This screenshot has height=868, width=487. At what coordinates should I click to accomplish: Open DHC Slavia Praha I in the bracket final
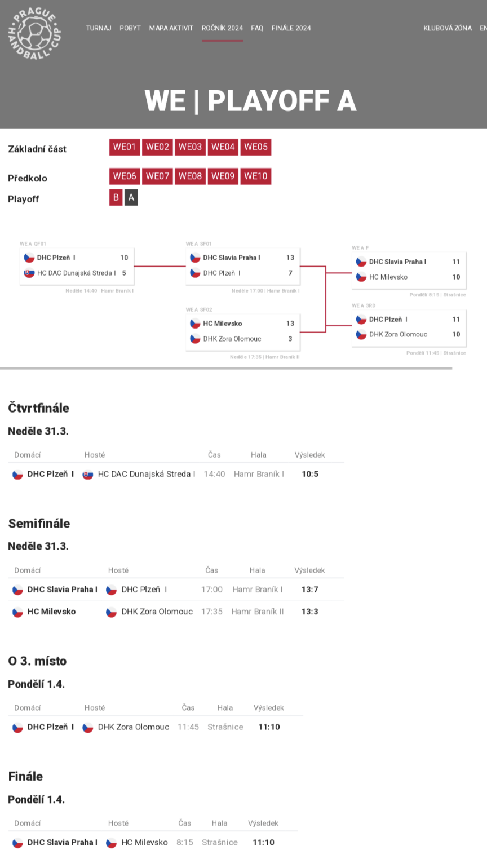point(397,262)
